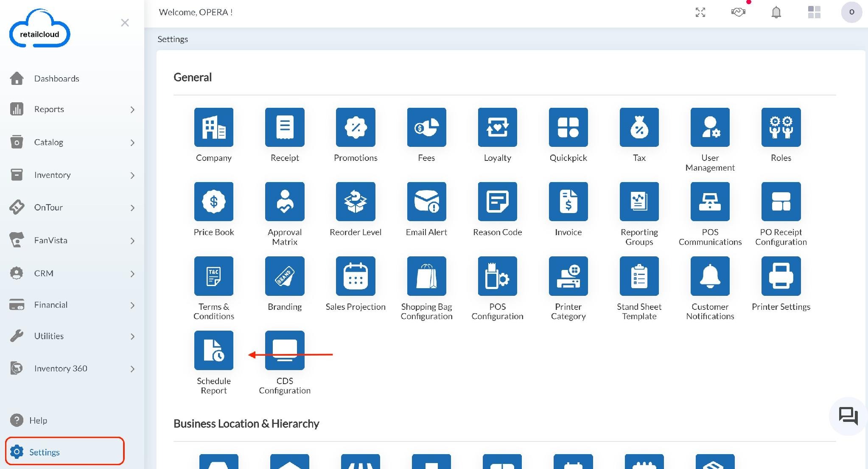Open Sales Projection calendar icon

(356, 276)
